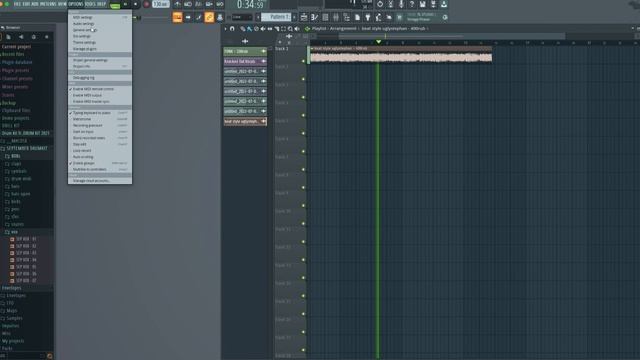The height and width of the screenshot is (360, 640).
Task: Open the Piano roll view icon
Action: (x=315, y=17)
